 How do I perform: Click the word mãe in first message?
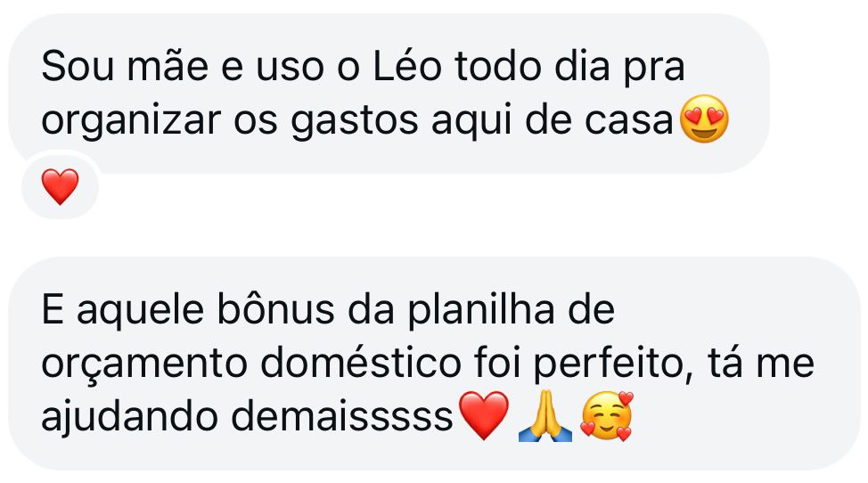click(168, 67)
